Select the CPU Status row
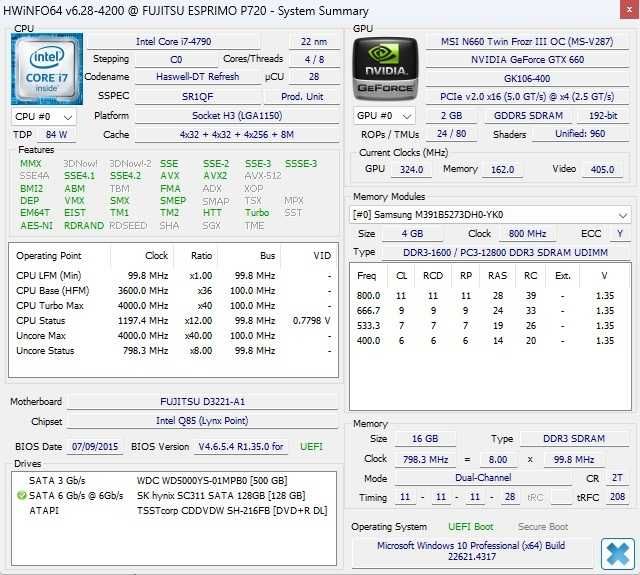640x575 pixels. (173, 321)
